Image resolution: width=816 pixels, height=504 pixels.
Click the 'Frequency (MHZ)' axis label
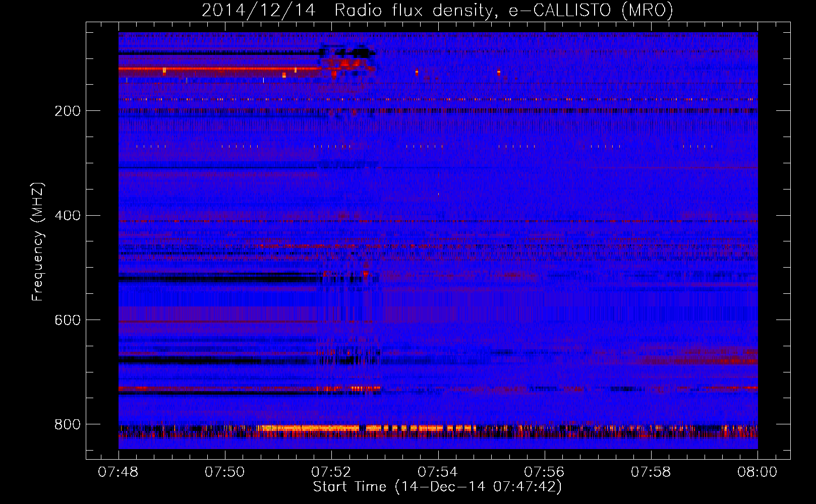coord(38,242)
